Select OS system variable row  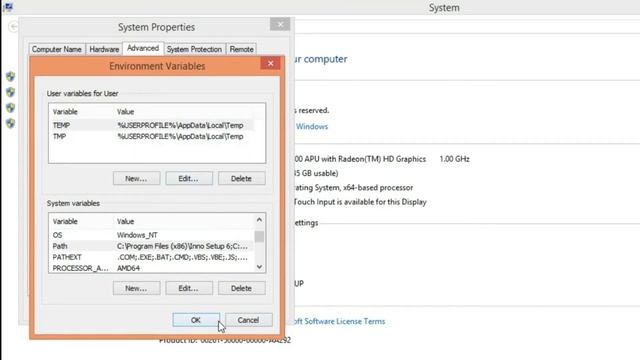pos(151,235)
